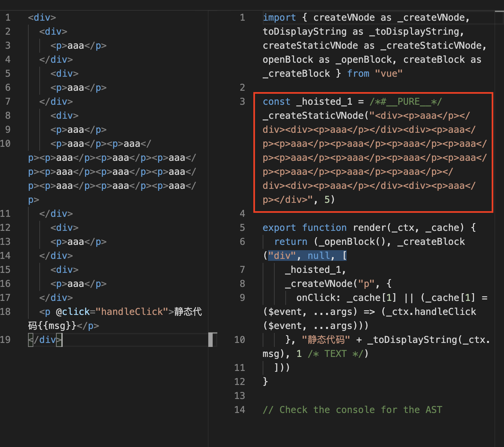Viewport: 504px width, 447px height.
Task: Click line number 10 in right gutter
Action: coord(240,340)
